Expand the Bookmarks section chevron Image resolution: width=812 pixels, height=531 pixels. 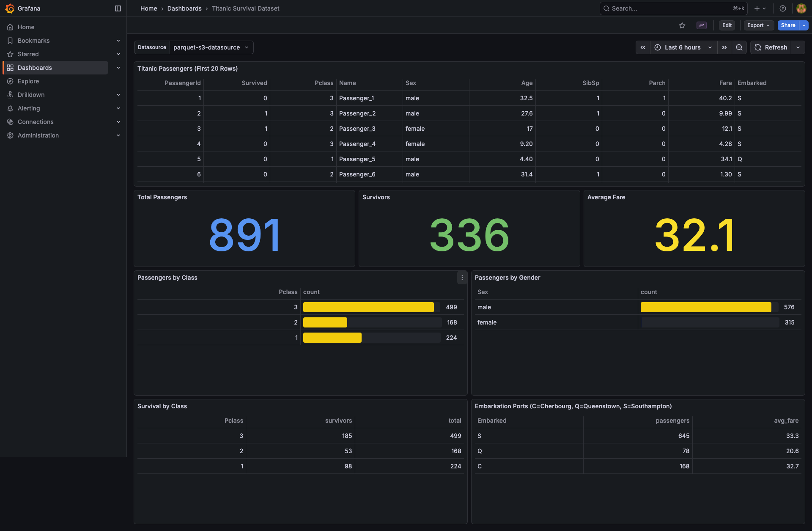click(118, 41)
